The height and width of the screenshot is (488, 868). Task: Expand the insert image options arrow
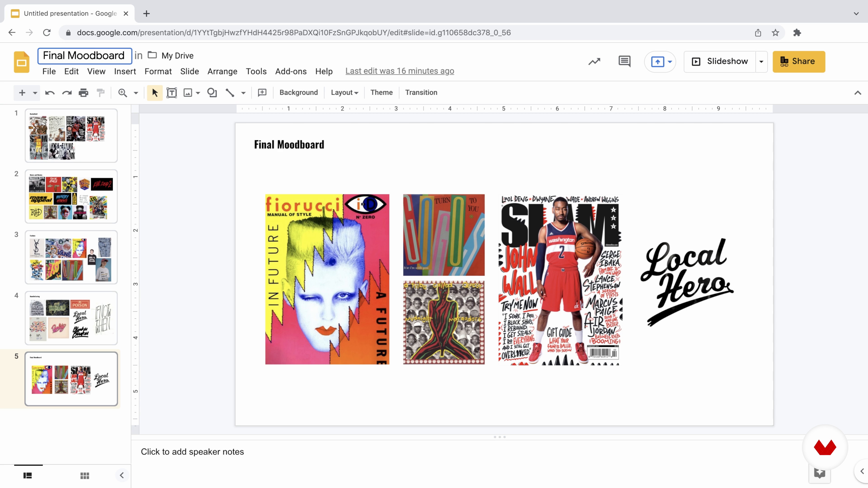click(198, 93)
